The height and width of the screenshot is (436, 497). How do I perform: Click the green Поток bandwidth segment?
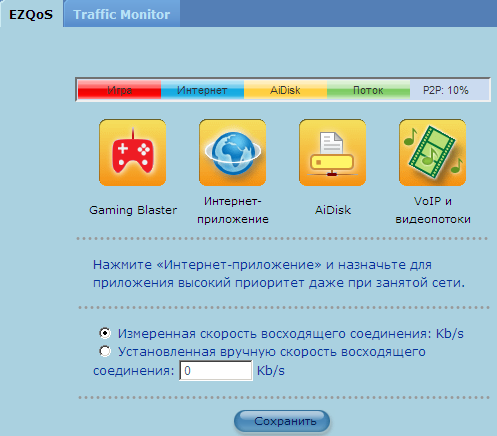(x=368, y=90)
